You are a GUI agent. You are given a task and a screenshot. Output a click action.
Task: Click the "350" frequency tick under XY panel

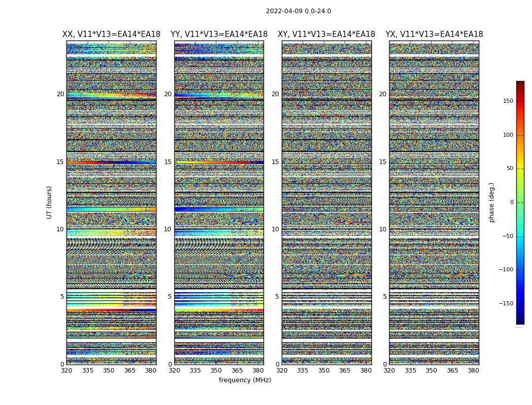pyautogui.click(x=324, y=371)
